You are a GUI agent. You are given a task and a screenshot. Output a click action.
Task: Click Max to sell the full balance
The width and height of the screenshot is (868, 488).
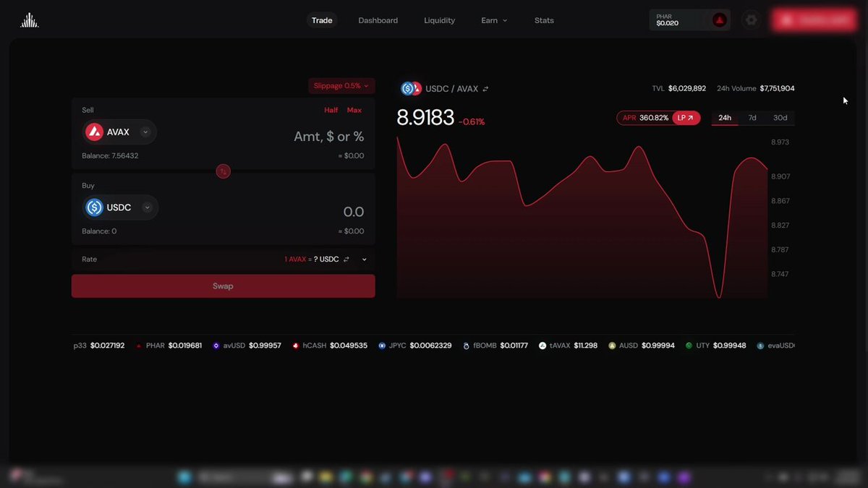pos(354,110)
